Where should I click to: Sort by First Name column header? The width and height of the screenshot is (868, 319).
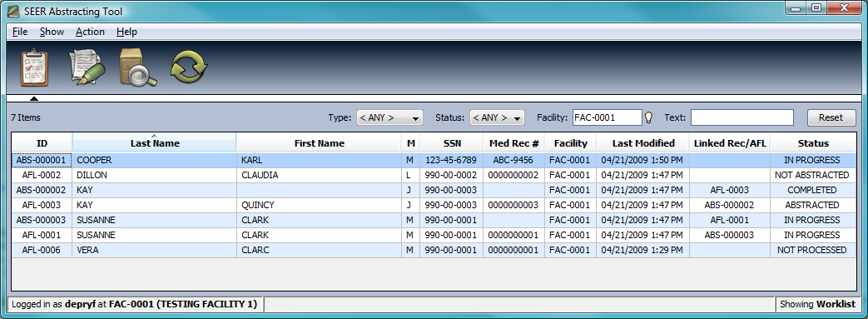pyautogui.click(x=319, y=143)
